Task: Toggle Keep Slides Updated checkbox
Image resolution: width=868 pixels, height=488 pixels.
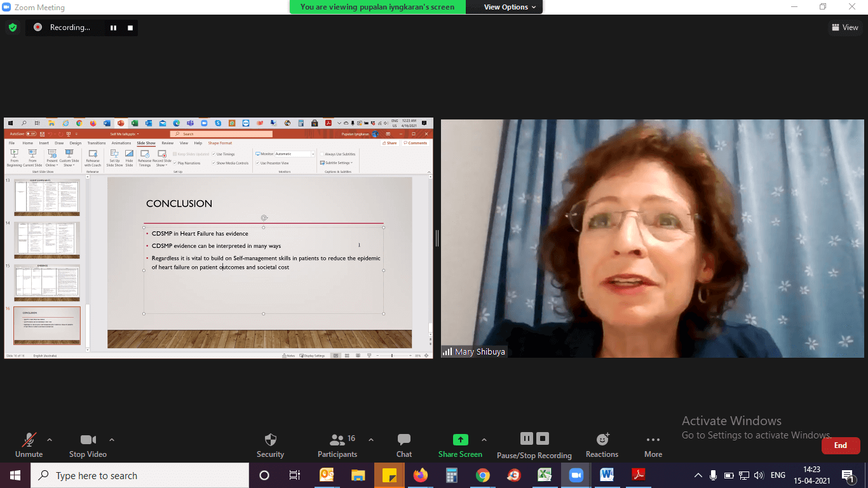Action: point(175,154)
